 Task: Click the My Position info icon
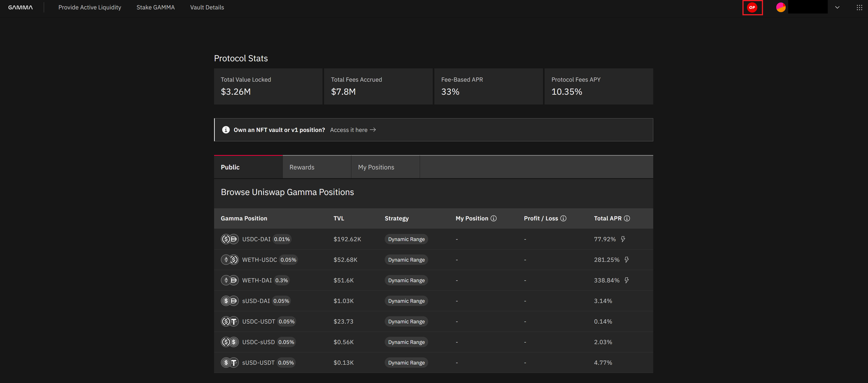[493, 218]
